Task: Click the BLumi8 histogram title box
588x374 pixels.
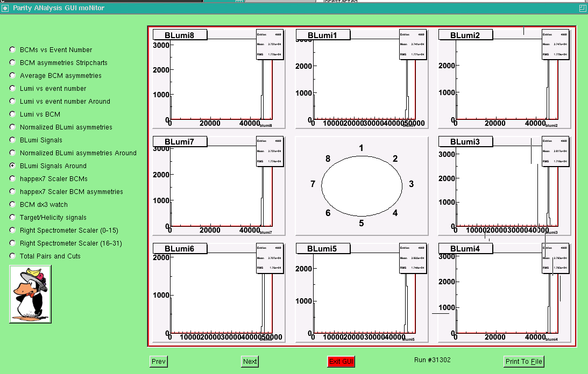Action: pyautogui.click(x=180, y=35)
